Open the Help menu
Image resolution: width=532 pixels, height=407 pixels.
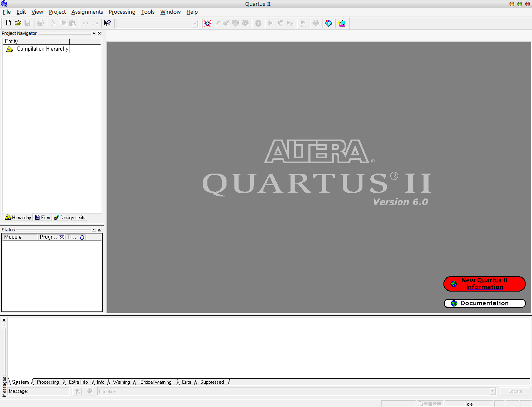point(192,12)
